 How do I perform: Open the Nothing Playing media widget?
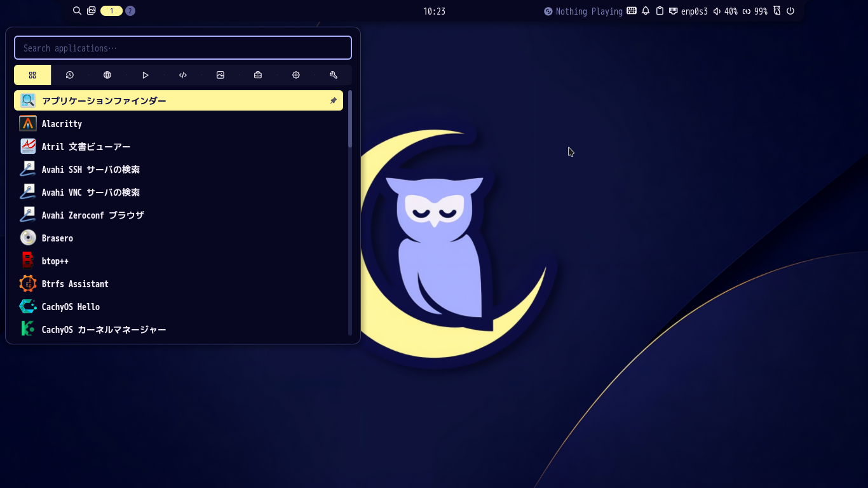583,11
